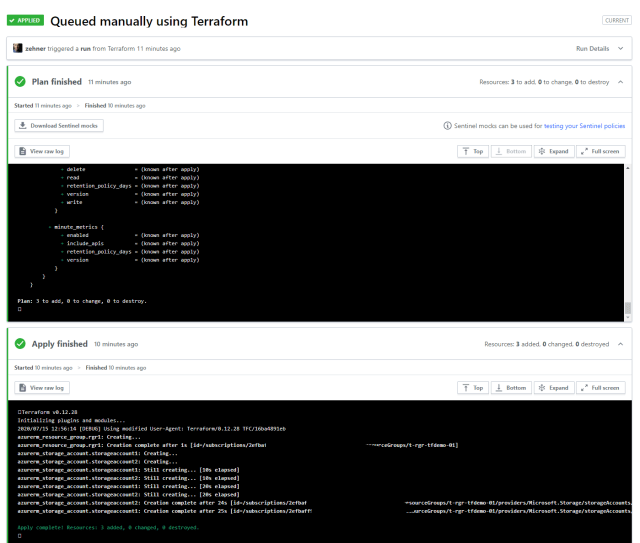Jump to Top of apply log

click(473, 387)
